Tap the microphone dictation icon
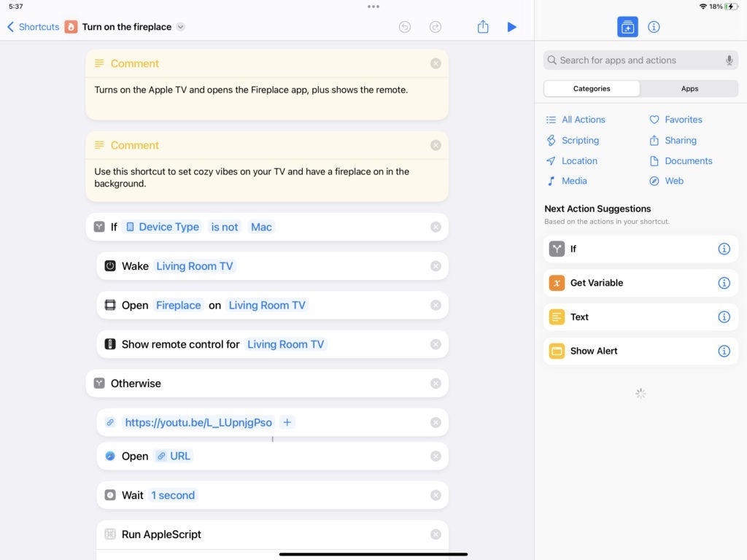 tap(729, 61)
